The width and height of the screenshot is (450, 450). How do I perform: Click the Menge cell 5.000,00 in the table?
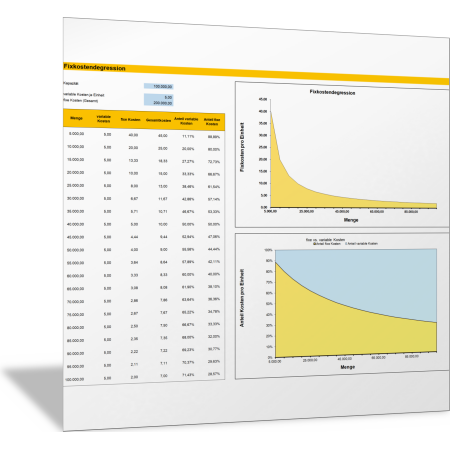76,134
